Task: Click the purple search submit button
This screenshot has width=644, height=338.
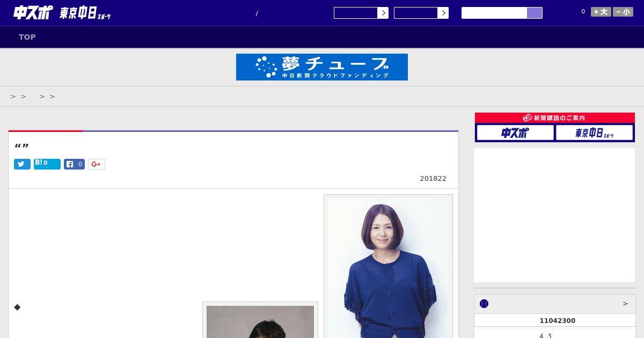Action: [535, 13]
